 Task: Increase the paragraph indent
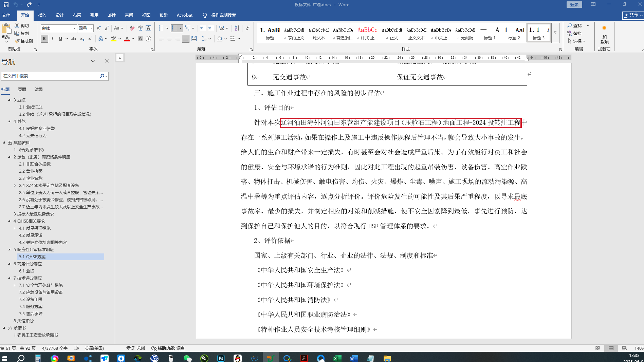tap(211, 28)
